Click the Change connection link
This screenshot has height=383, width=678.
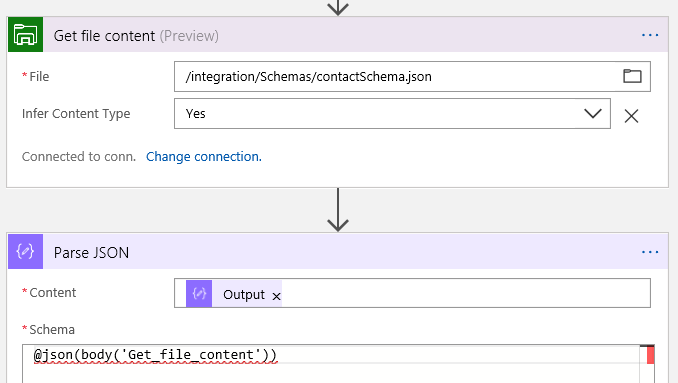(204, 156)
